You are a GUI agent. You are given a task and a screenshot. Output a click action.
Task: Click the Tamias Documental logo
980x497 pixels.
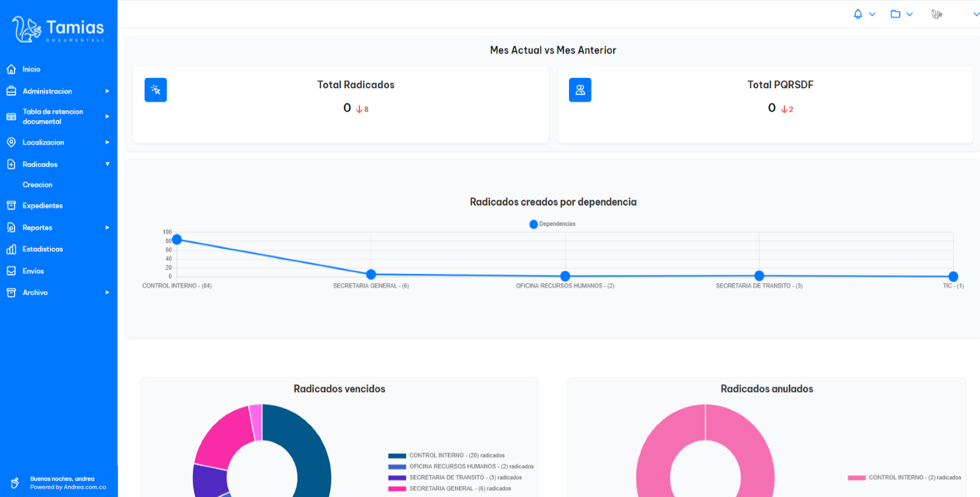coord(58,29)
